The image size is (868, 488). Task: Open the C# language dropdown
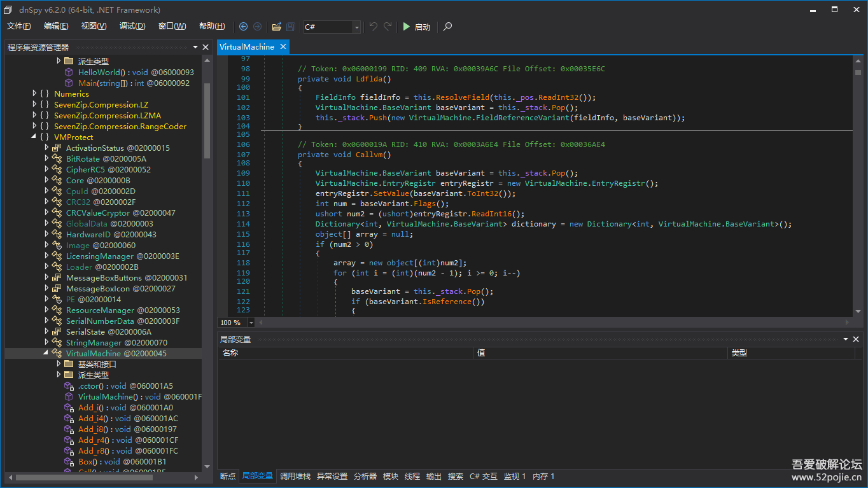(356, 27)
